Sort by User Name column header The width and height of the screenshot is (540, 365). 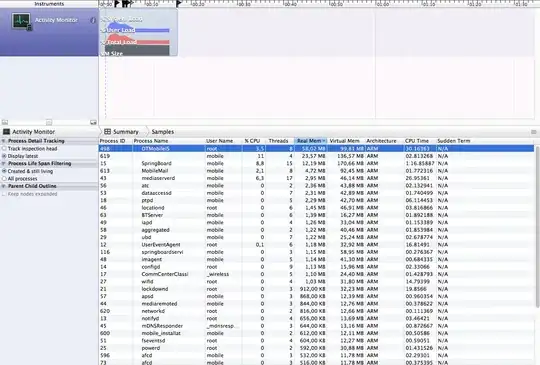click(x=224, y=141)
